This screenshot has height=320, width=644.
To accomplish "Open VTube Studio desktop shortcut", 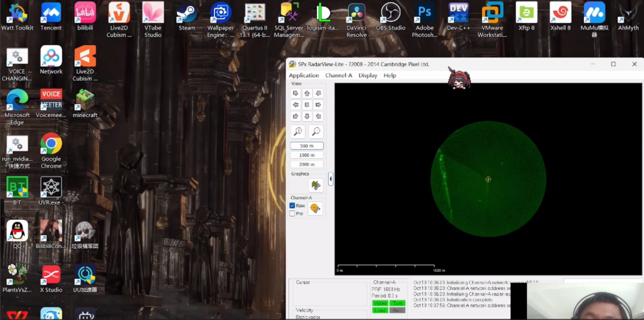I will point(153,20).
